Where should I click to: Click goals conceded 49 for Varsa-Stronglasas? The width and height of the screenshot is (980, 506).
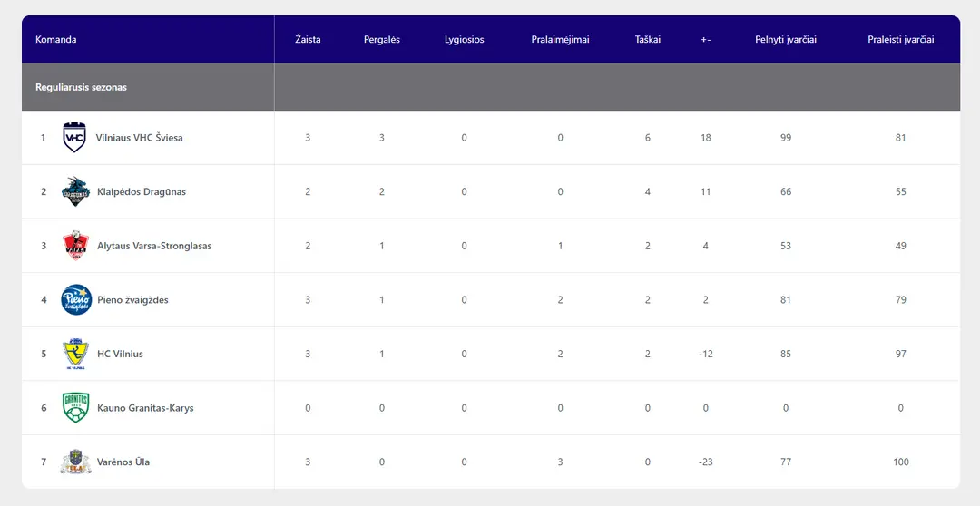click(x=901, y=246)
